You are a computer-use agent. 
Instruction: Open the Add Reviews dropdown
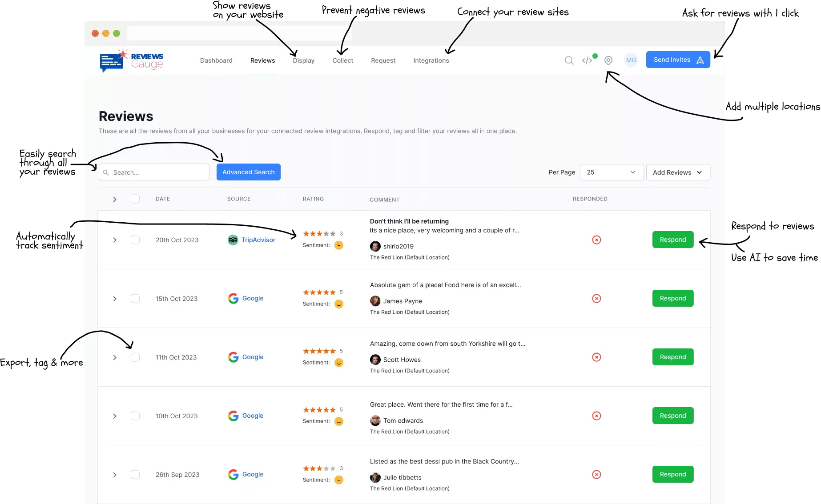click(678, 172)
